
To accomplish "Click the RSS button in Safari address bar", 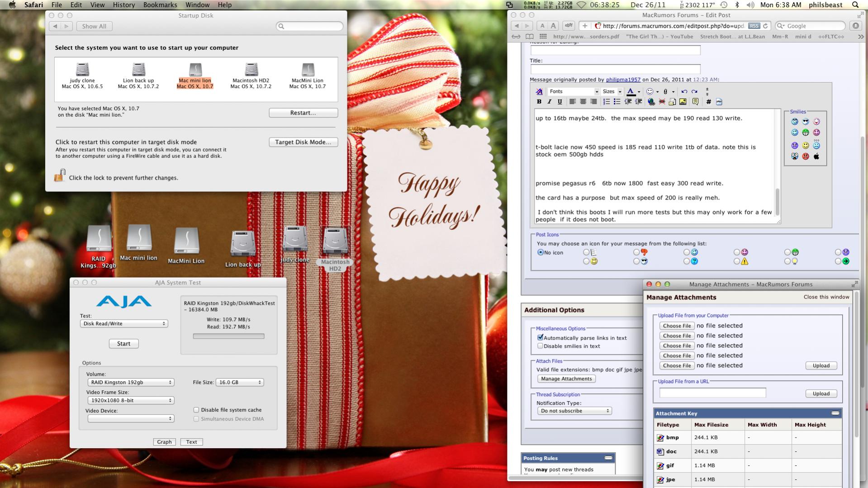I will (754, 26).
